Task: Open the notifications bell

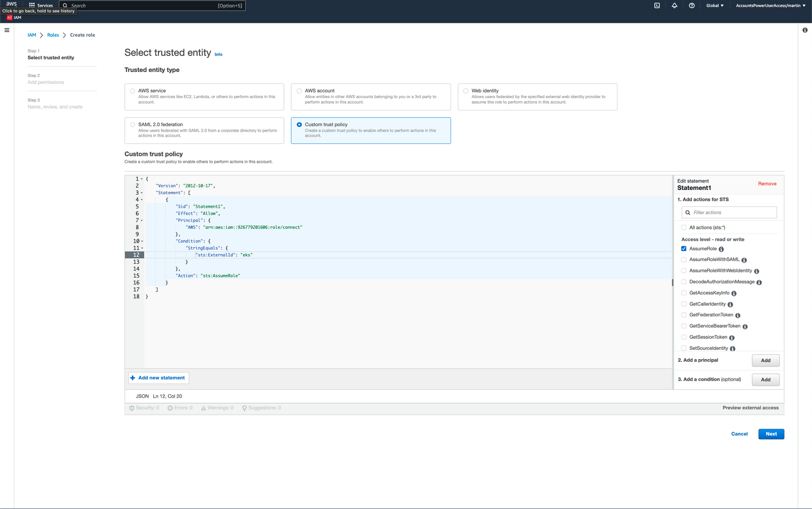Action: tap(674, 6)
